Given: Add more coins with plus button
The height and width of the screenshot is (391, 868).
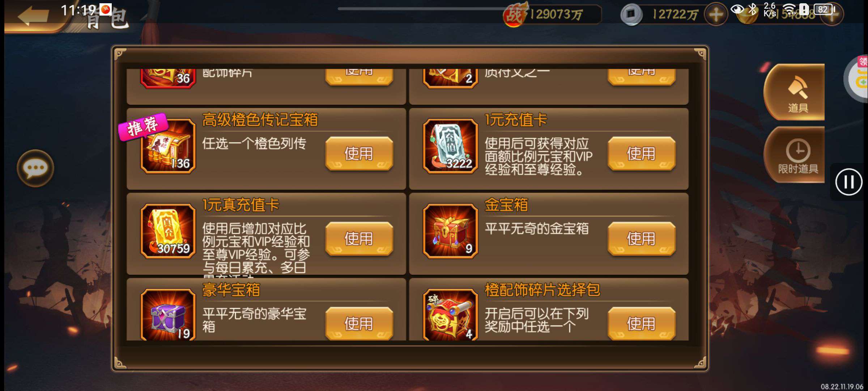Looking at the screenshot, I should [716, 14].
